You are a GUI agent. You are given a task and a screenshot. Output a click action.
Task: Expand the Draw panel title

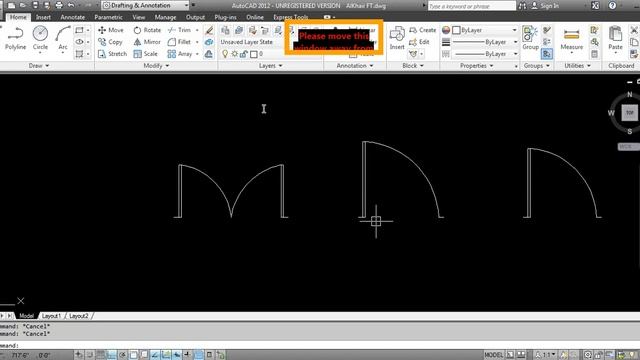click(x=39, y=66)
